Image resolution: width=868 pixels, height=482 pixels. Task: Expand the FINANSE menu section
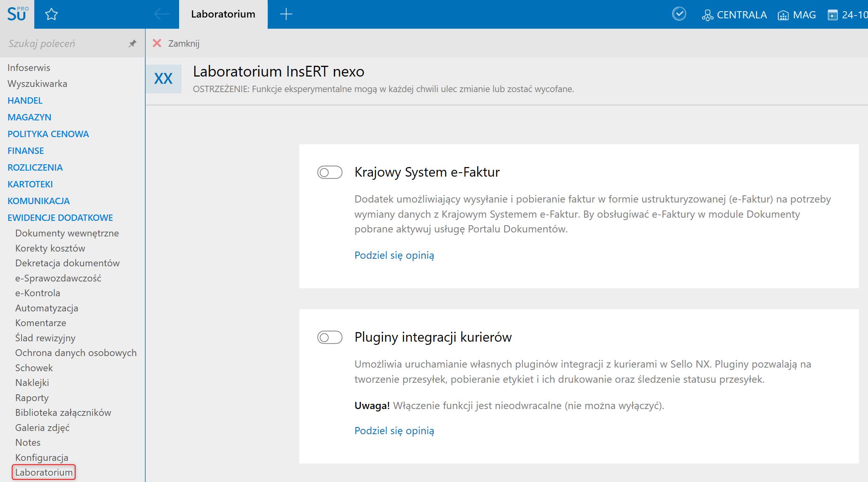26,151
